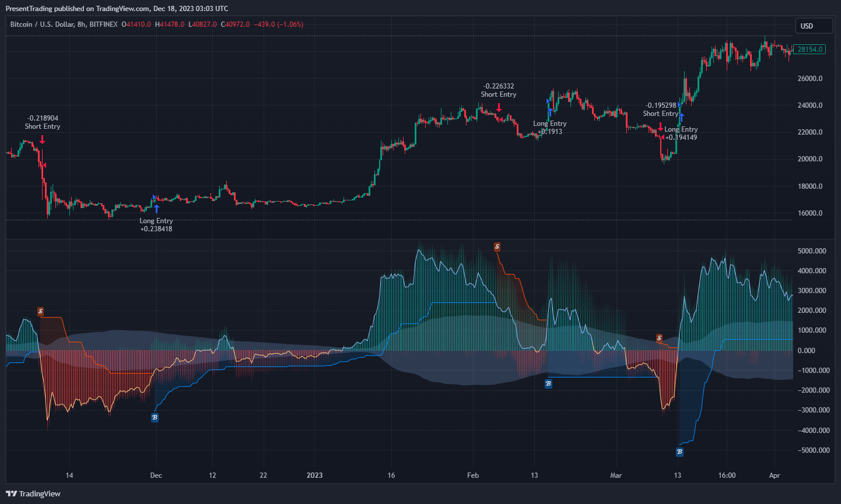Click the 20000.0 price axis label
This screenshot has width=841, height=504.
(810, 159)
